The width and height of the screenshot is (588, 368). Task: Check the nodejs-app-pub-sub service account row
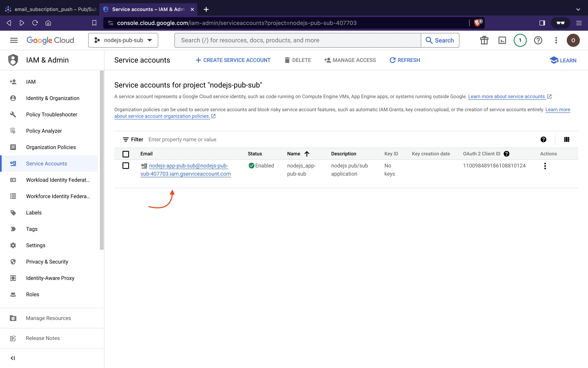[x=126, y=166]
